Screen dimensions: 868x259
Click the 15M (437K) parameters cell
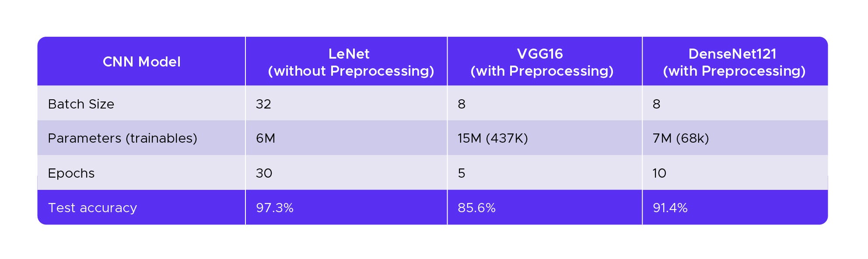(493, 138)
